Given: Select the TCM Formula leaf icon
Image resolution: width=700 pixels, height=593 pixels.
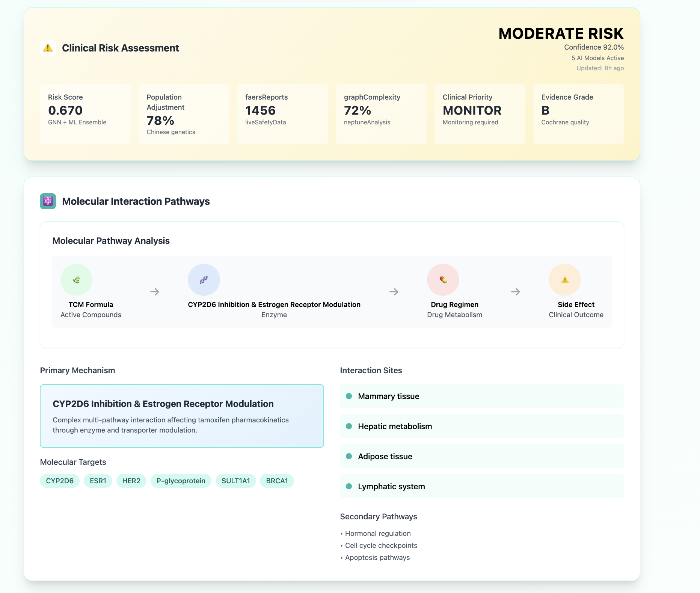Looking at the screenshot, I should [76, 280].
